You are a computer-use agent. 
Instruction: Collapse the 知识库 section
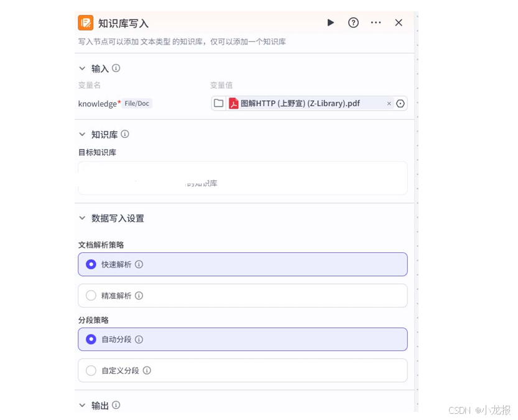[81, 134]
